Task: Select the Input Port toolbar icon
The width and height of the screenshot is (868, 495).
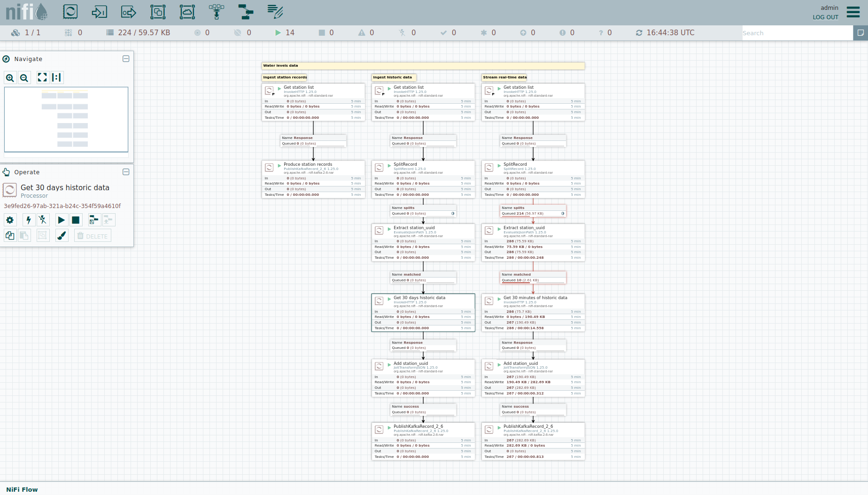Action: [99, 12]
